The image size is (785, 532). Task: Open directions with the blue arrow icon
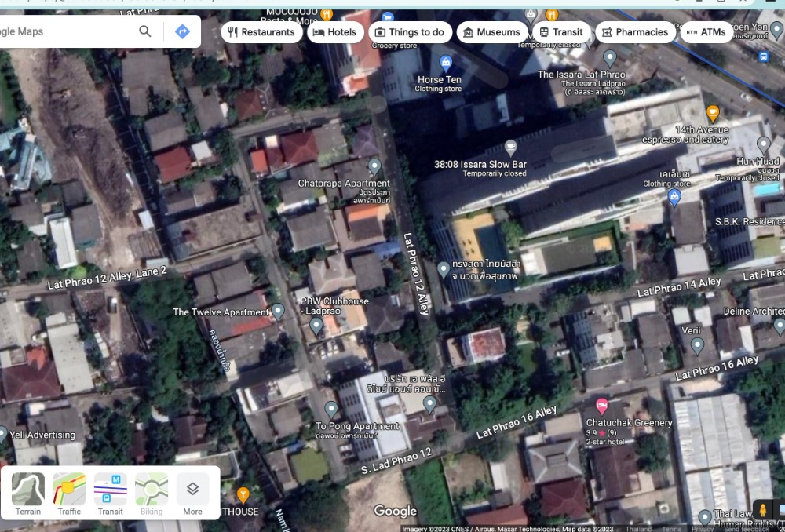tap(182, 31)
